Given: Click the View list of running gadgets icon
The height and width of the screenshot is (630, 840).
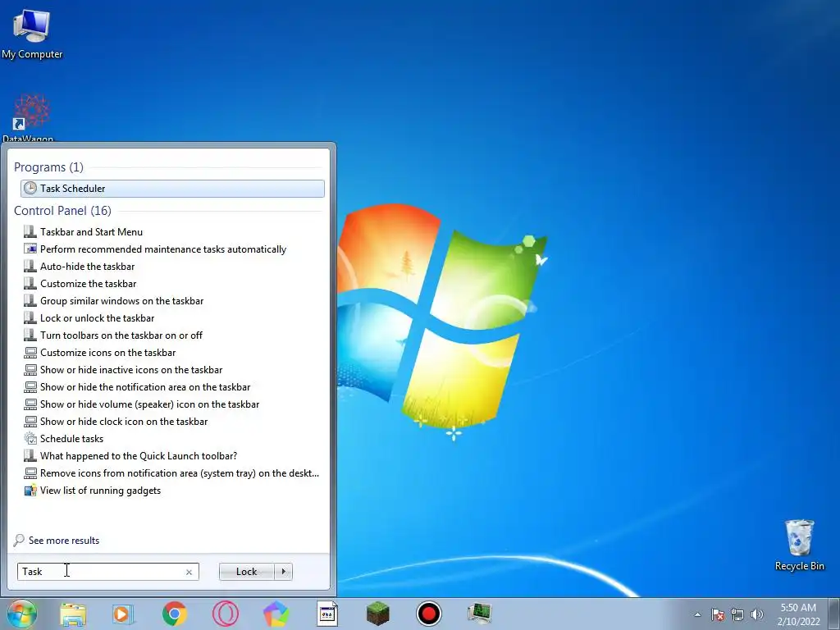Looking at the screenshot, I should [30, 491].
